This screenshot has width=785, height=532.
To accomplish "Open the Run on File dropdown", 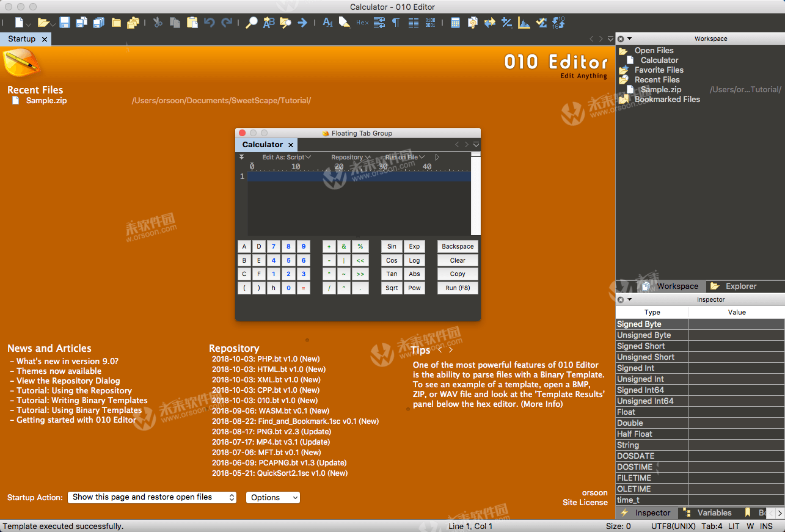I will click(x=404, y=158).
